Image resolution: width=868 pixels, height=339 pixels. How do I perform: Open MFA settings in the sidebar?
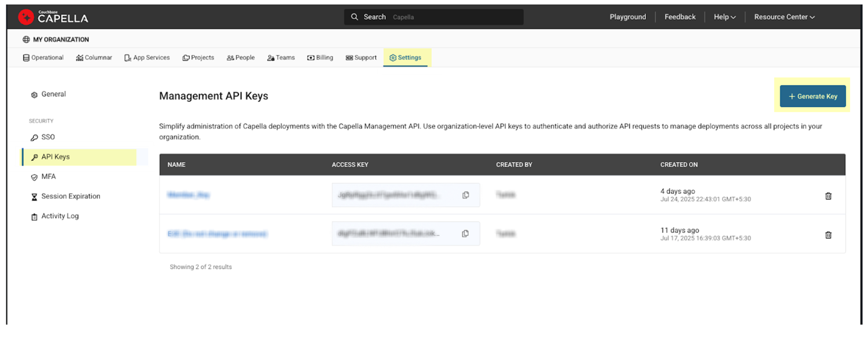pyautogui.click(x=48, y=176)
